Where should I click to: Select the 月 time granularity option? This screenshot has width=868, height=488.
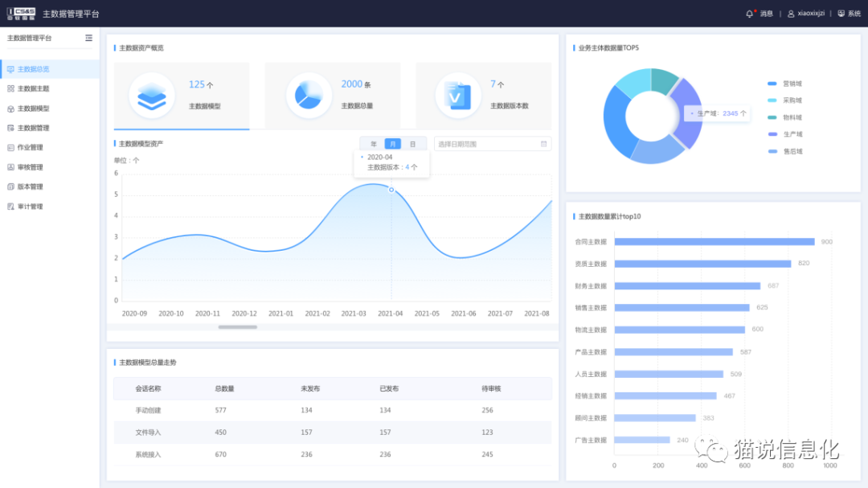(393, 144)
